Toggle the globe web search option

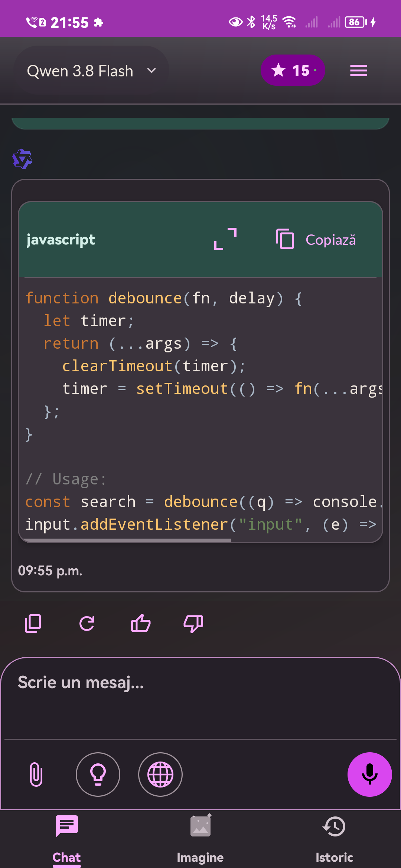(160, 775)
